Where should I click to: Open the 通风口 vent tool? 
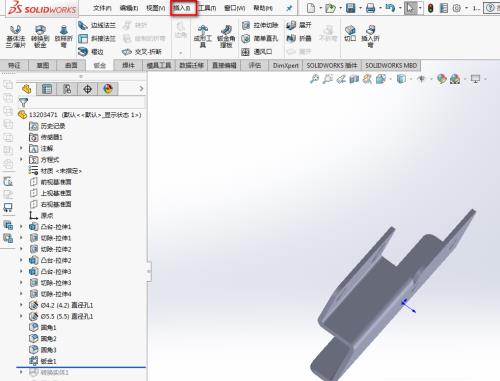pos(257,52)
